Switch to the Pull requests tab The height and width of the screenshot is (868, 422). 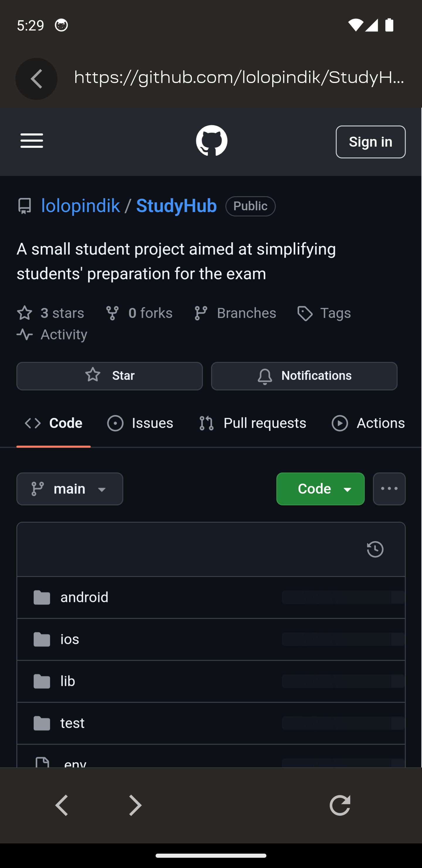coord(252,423)
